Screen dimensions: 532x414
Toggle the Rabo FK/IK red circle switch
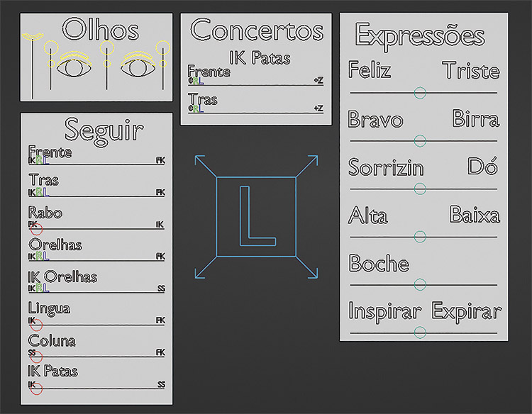click(x=37, y=228)
